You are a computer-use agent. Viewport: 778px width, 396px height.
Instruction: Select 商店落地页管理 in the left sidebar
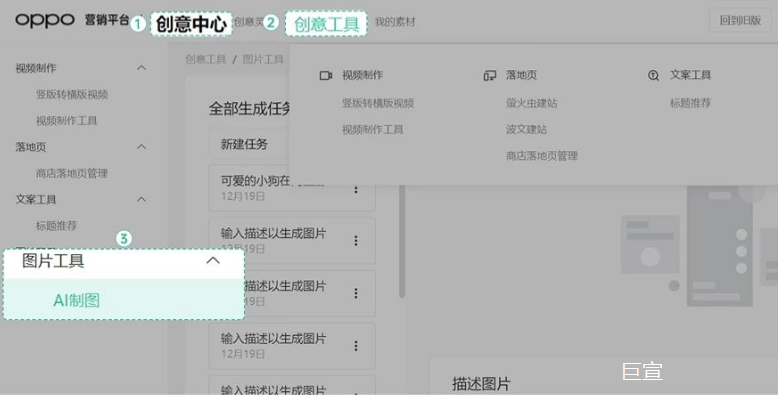[72, 173]
